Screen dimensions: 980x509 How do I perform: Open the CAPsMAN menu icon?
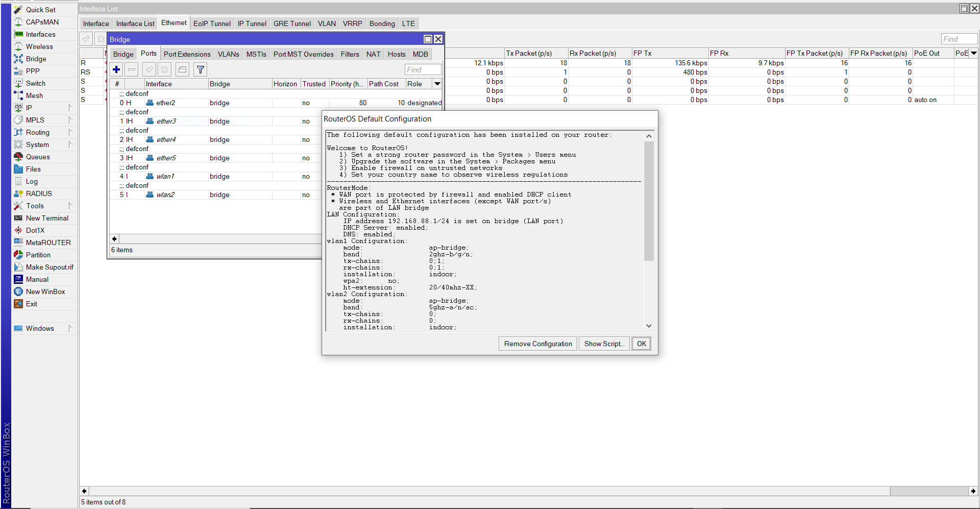tap(18, 22)
